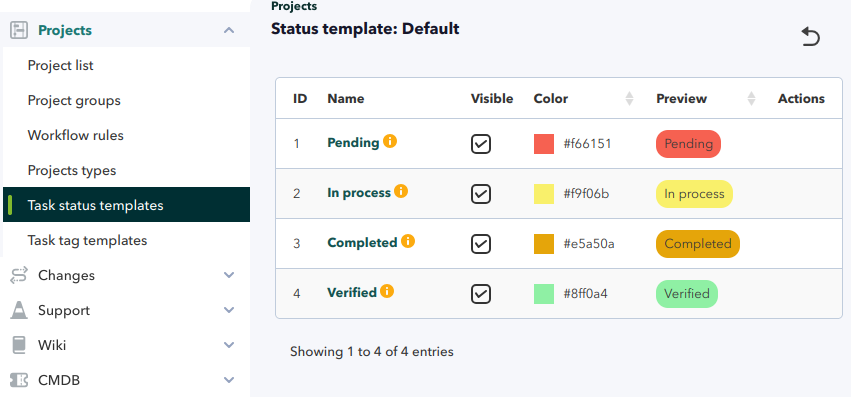Open the Pending status link
The width and height of the screenshot is (851, 397).
click(x=353, y=143)
